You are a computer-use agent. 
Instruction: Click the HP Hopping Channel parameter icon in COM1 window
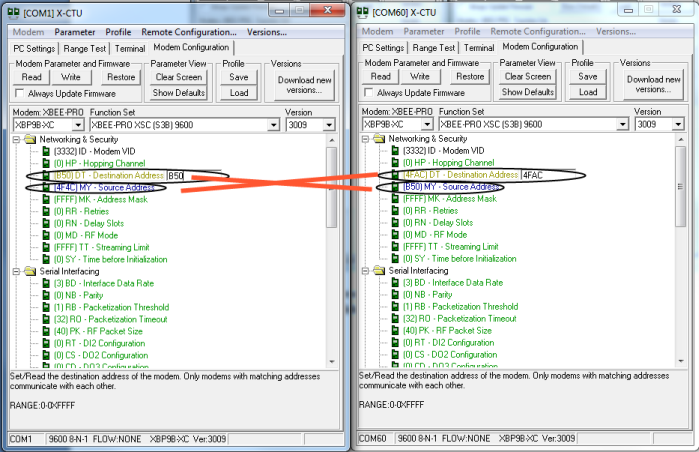click(45, 162)
